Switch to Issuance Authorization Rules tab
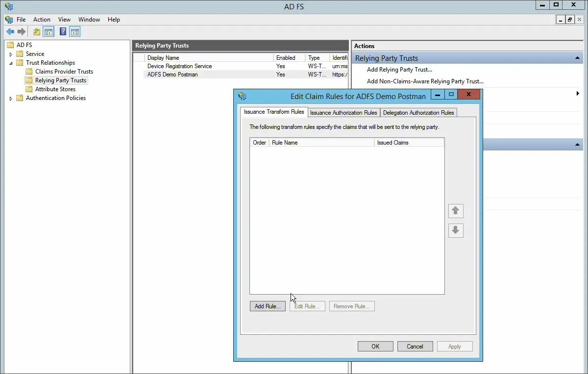Screen dimensions: 588x374 (344, 113)
